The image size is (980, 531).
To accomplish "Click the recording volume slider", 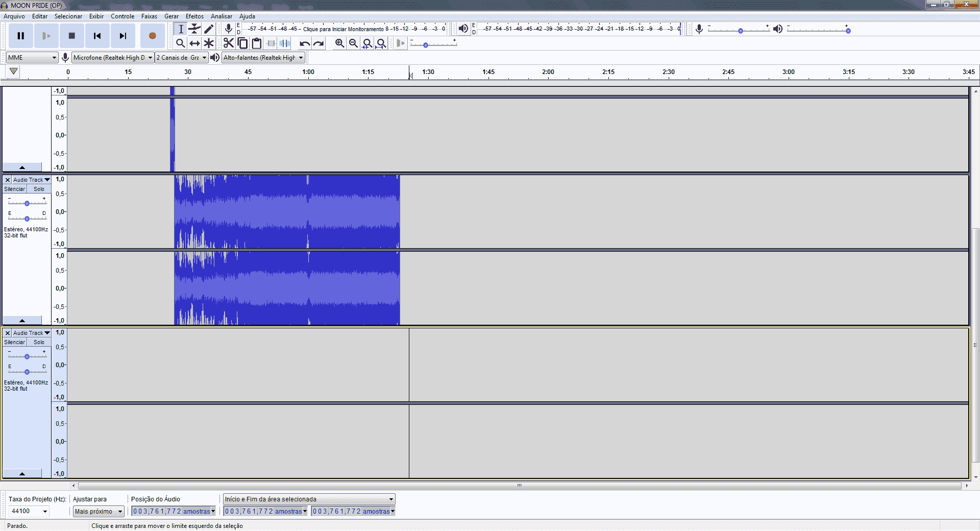I will (x=739, y=30).
